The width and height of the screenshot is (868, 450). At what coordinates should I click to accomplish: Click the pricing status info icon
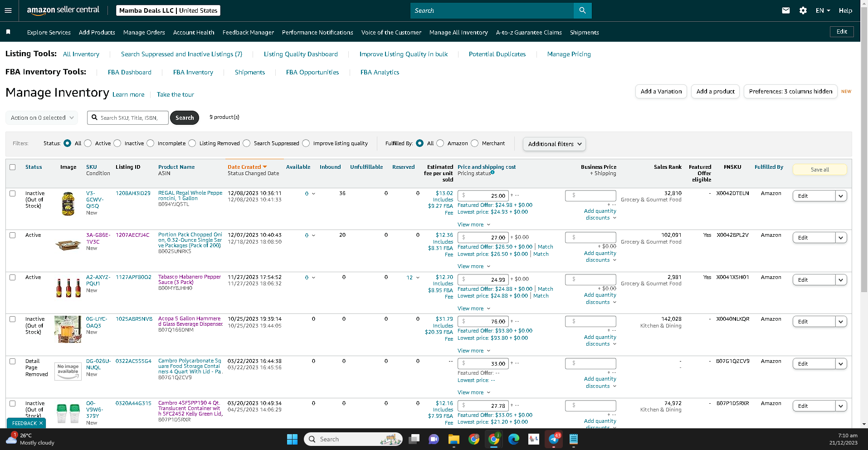493,172
